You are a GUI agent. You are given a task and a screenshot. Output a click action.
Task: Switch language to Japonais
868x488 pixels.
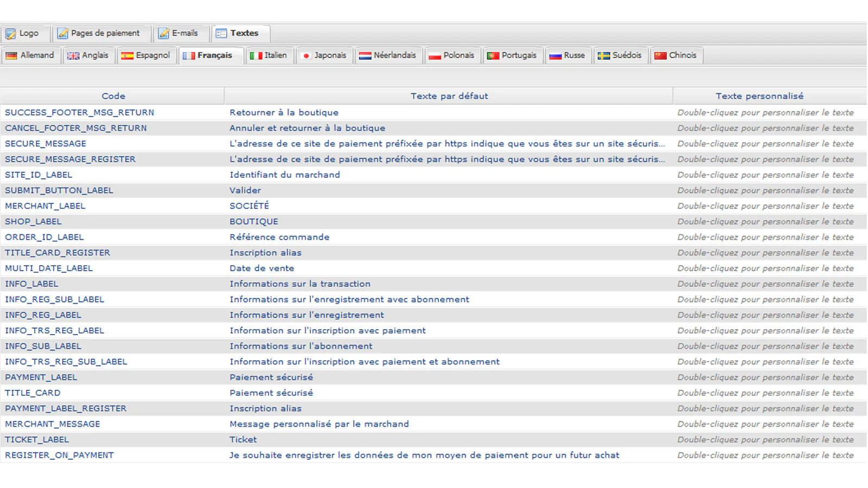(x=324, y=55)
